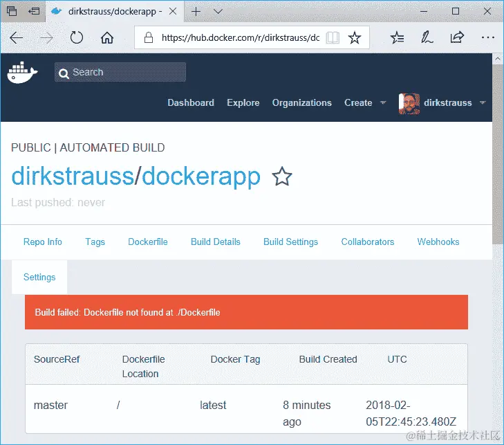Select the Settings tab
Screen dimensions: 504x445
[x=39, y=277]
